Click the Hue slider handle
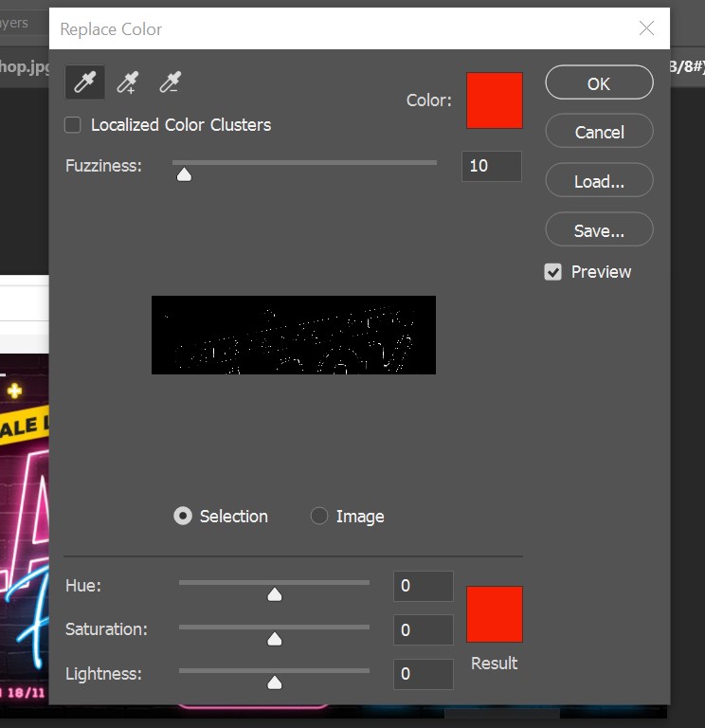Image resolution: width=705 pixels, height=728 pixels. (275, 594)
